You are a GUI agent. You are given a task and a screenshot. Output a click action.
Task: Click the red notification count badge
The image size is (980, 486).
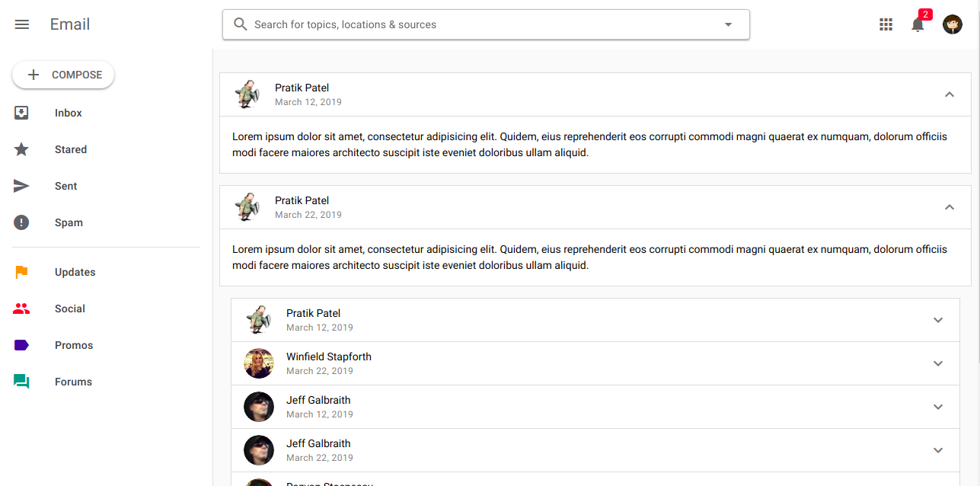925,14
